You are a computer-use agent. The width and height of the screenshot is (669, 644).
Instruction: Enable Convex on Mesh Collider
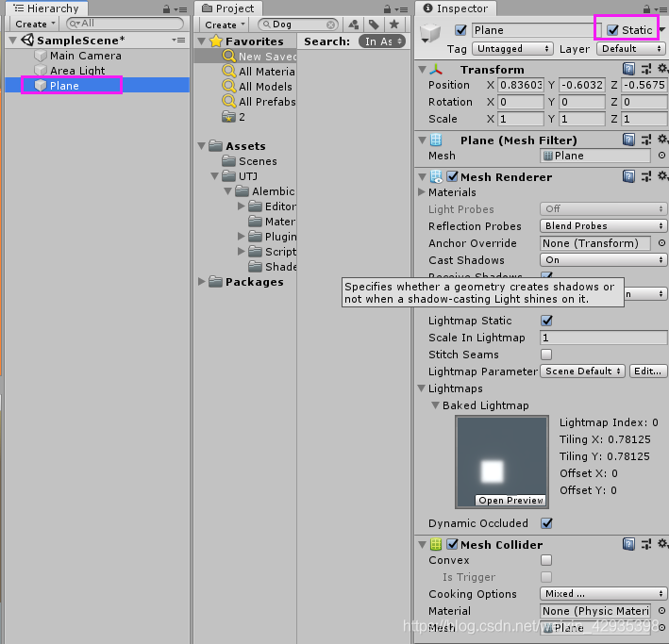coord(546,560)
